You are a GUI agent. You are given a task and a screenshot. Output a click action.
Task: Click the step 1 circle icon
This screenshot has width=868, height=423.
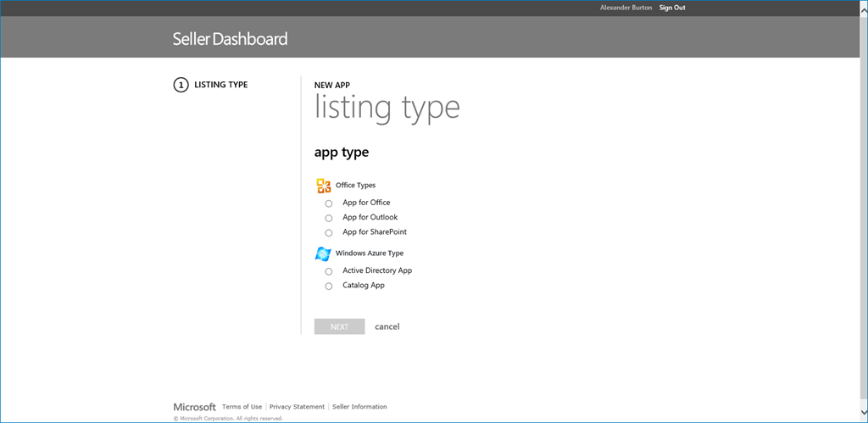pos(181,86)
